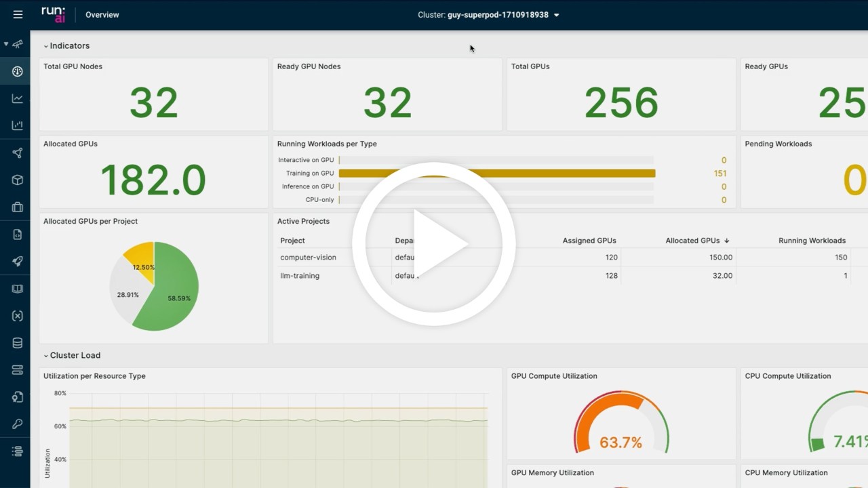Collapse the Cluster Load section
868x488 pixels.
point(46,355)
